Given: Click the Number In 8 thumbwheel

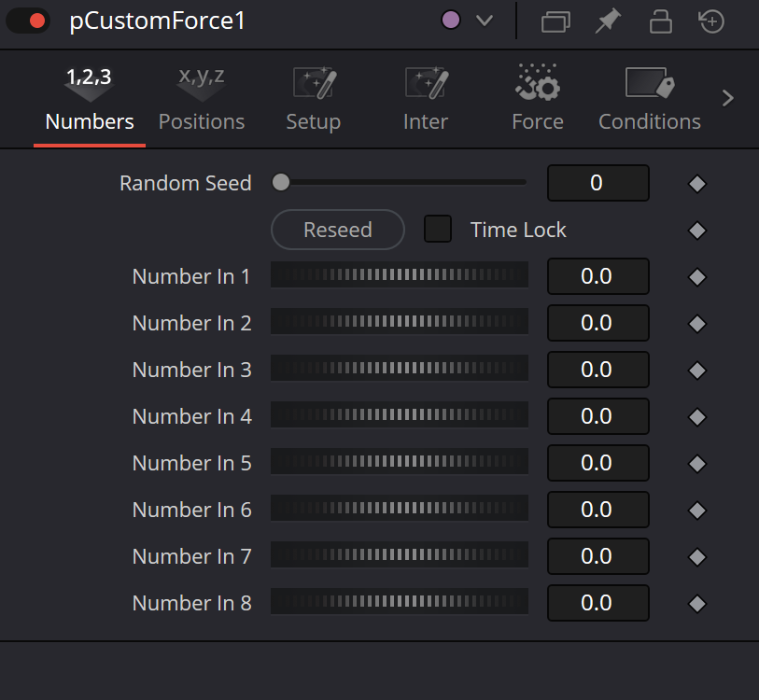Looking at the screenshot, I should [400, 602].
